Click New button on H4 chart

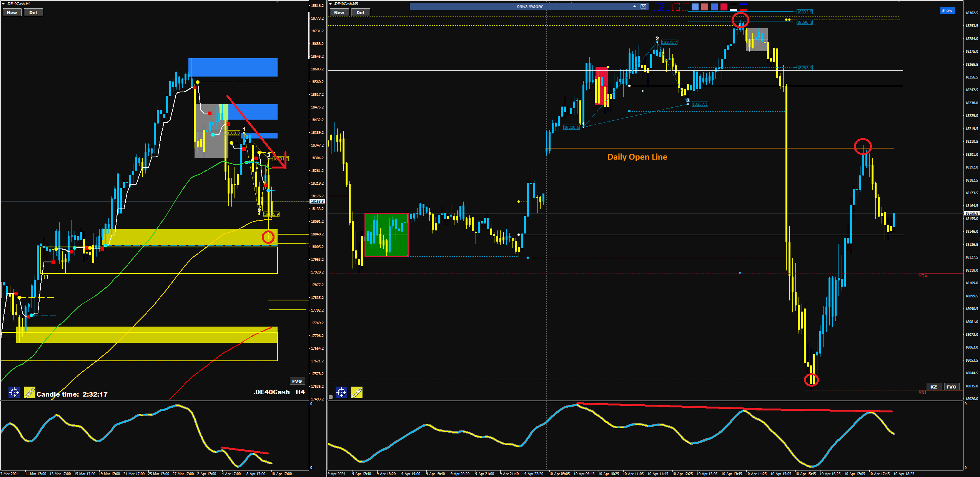coord(12,13)
